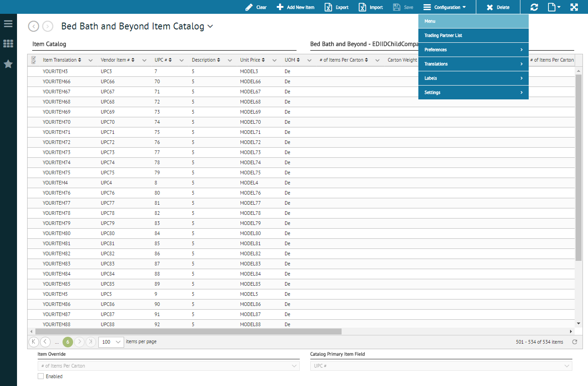This screenshot has width=588, height=386.
Task: Expand Labels submenu
Action: click(474, 78)
